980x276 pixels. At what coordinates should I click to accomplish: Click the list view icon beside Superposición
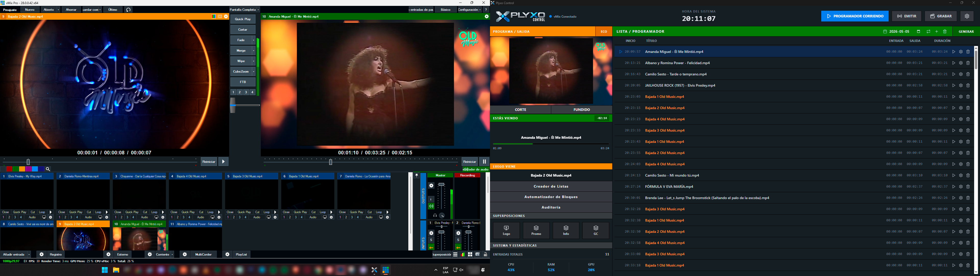tap(455, 254)
